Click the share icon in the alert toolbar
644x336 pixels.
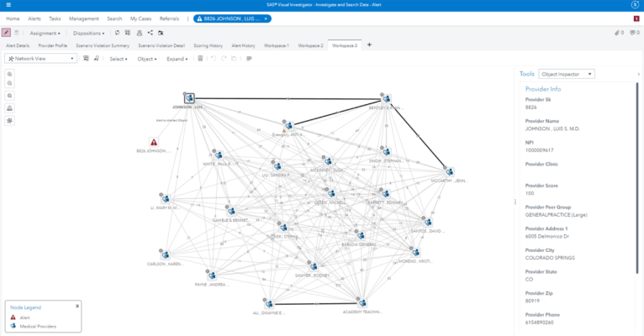[150, 33]
